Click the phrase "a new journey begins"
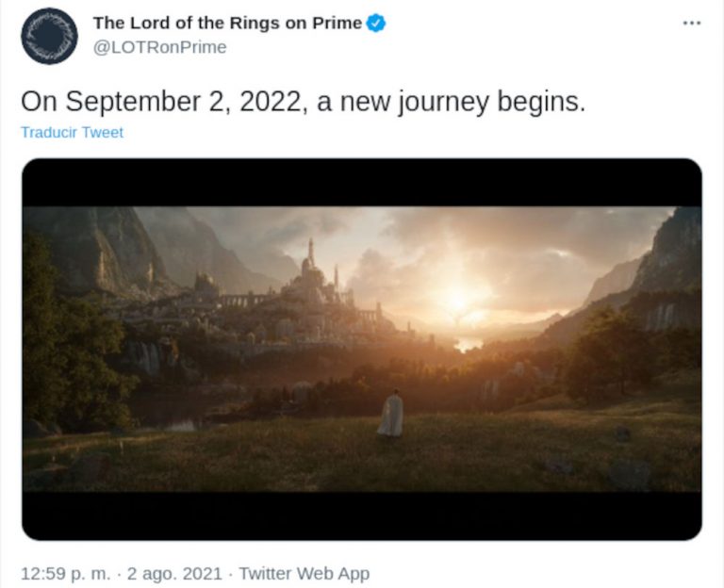The width and height of the screenshot is (724, 588). [451, 102]
